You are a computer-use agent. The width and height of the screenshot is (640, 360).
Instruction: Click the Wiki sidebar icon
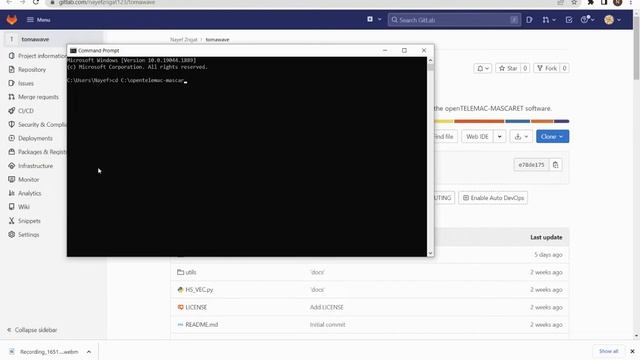coord(11,207)
